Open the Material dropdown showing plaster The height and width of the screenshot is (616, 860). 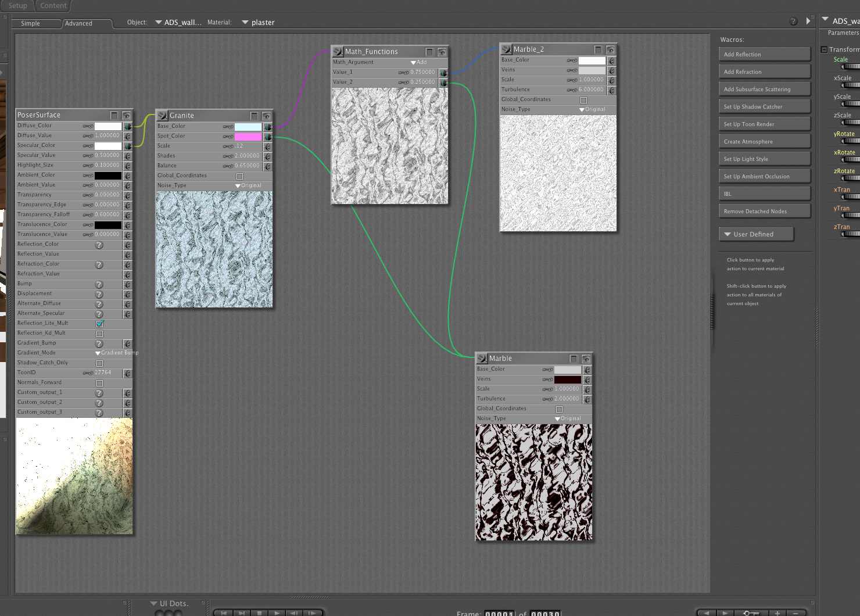point(257,23)
